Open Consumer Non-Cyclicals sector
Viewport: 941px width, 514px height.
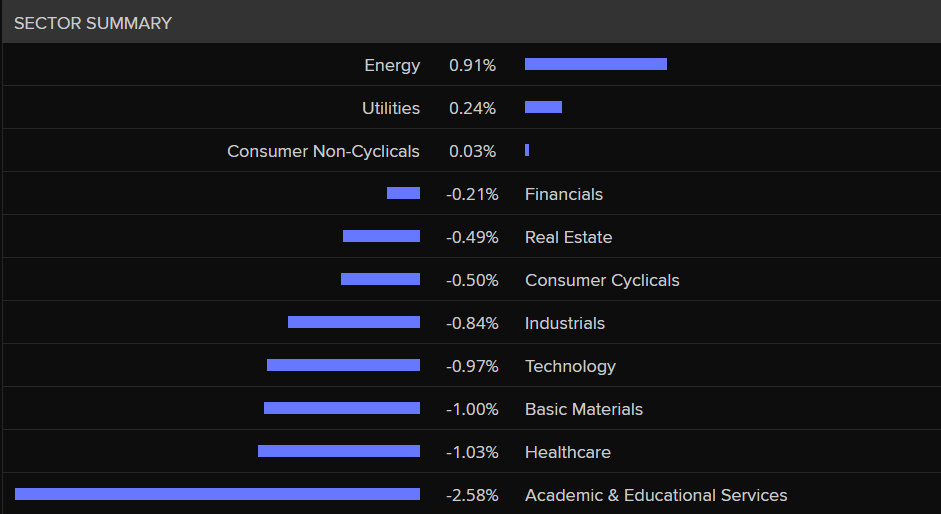323,151
